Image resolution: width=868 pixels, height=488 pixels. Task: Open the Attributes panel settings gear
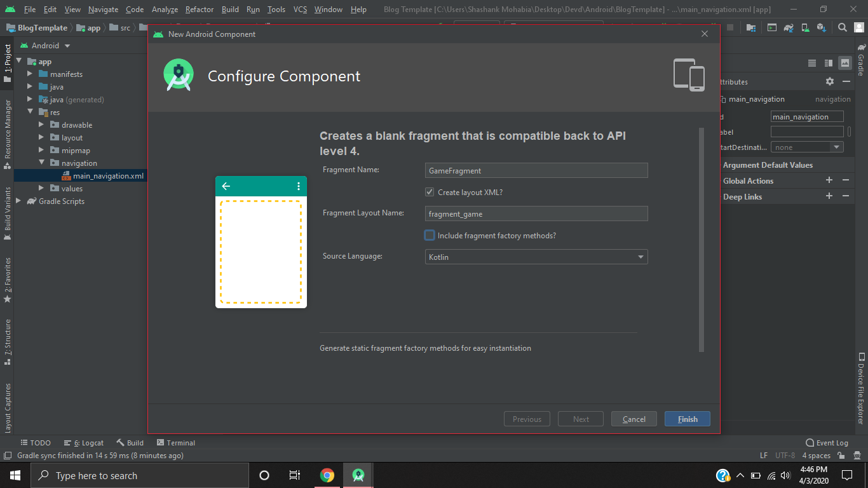830,81
